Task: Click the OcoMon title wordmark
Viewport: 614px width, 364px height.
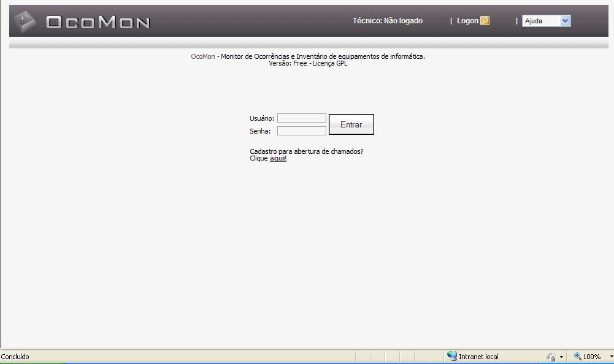Action: coord(98,22)
